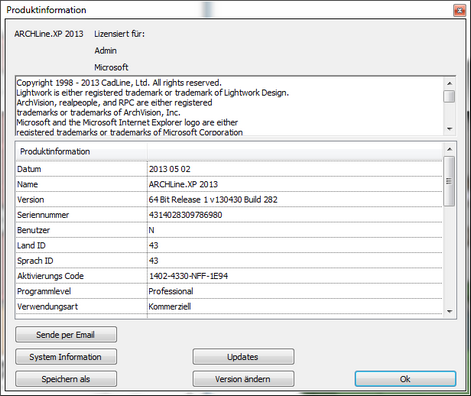This screenshot has width=471, height=396.
Task: Click the Version ändern button
Action: [x=243, y=379]
